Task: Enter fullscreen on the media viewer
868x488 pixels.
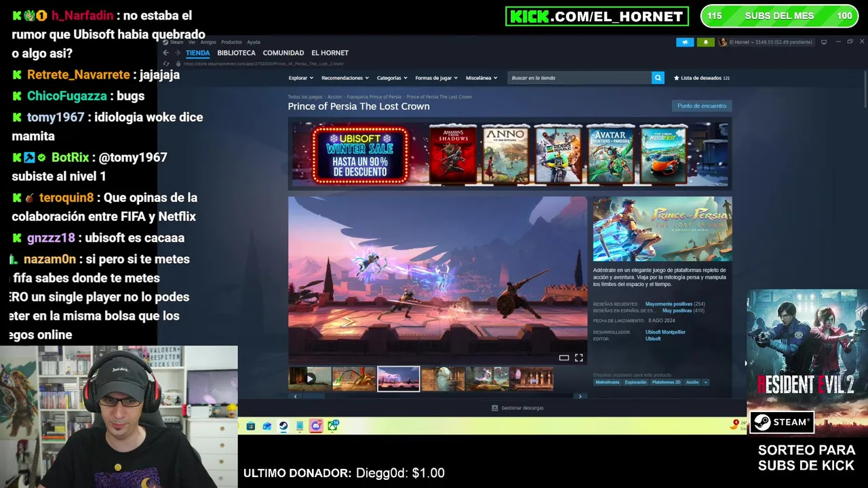Action: [x=578, y=358]
